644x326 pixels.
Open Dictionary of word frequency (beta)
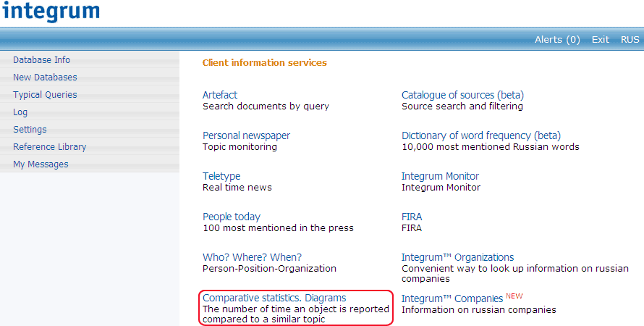pos(481,135)
